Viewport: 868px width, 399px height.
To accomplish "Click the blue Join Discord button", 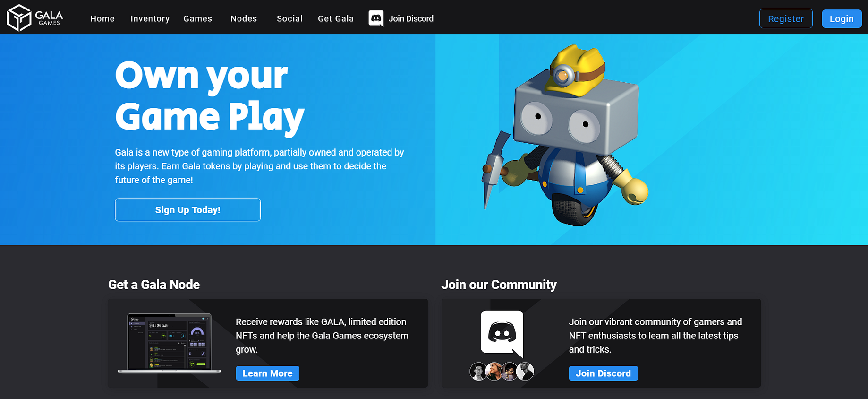I will click(603, 373).
